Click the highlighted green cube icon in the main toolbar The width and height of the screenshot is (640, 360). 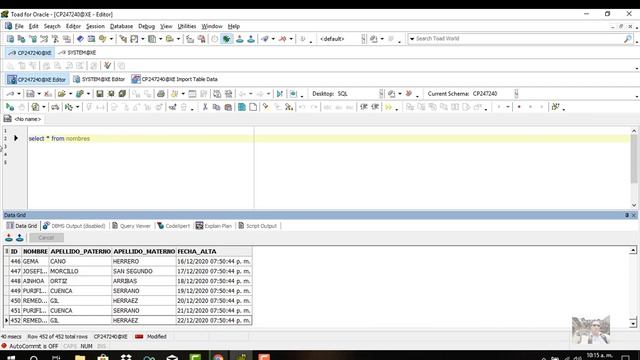[227, 39]
